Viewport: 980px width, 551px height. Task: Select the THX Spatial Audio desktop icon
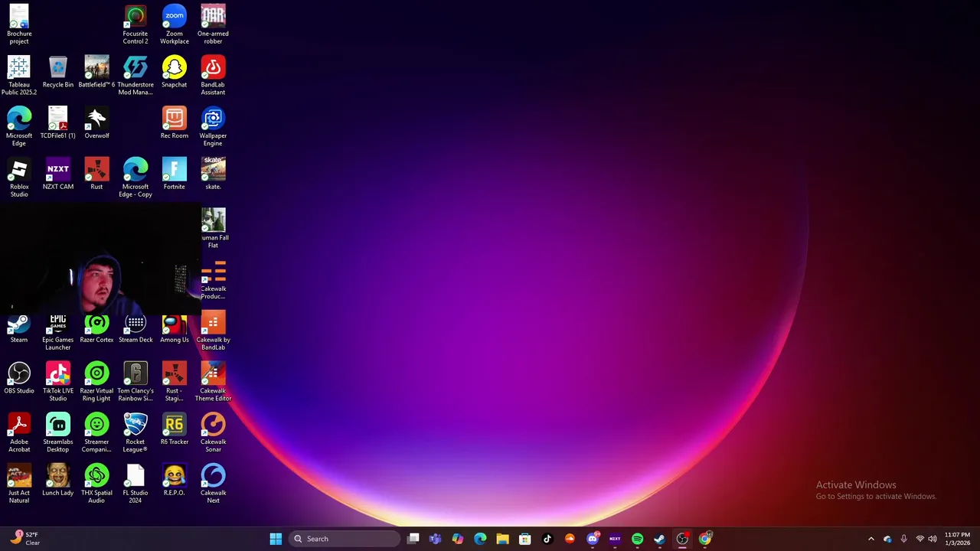(96, 484)
